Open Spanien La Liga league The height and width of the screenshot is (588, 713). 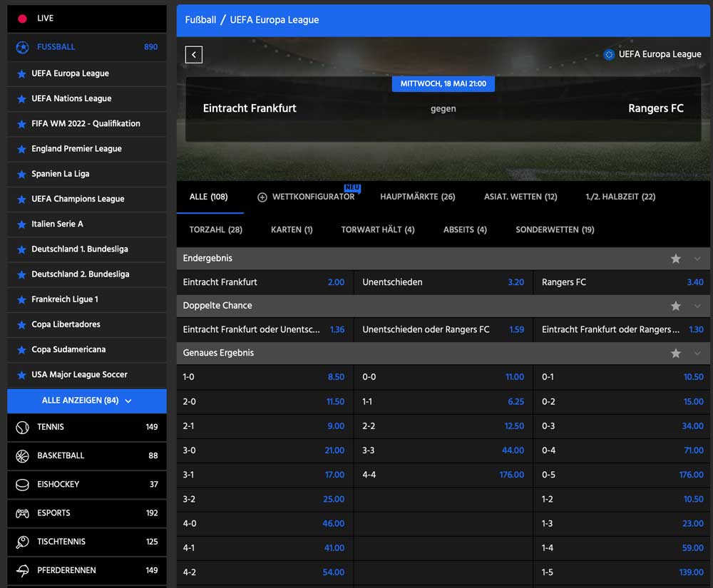tap(87, 174)
